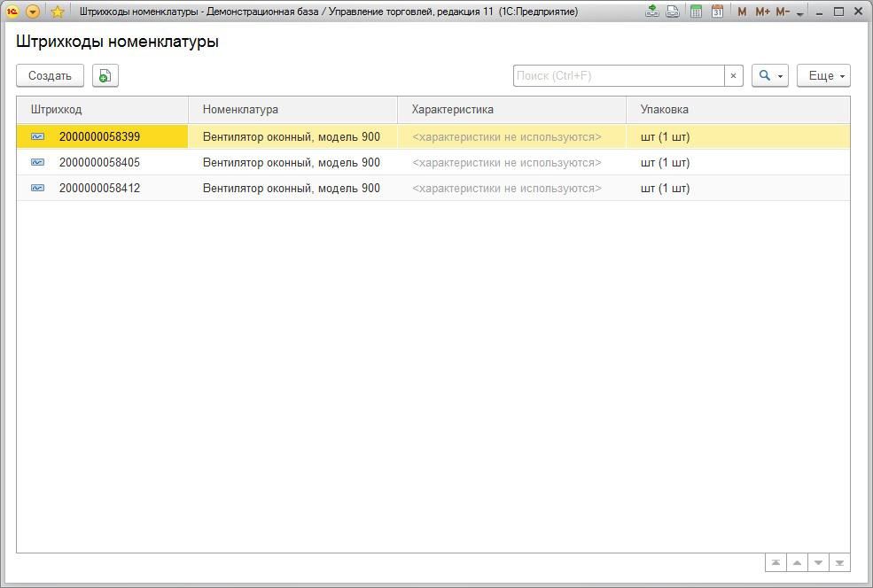The width and height of the screenshot is (873, 588).
Task: Click the M memory button in title bar
Action: tap(742, 12)
